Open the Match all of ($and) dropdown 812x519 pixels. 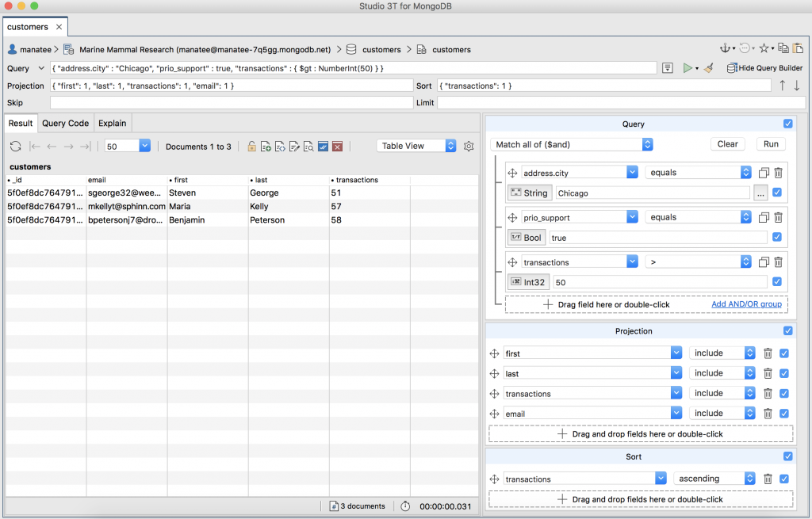coord(572,144)
